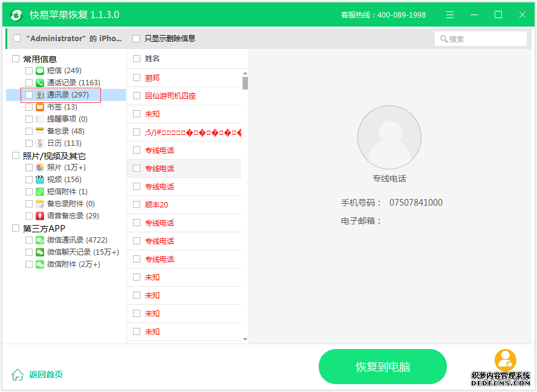537x392 pixels.
Task: Check the 姓名 select-all header checkbox
Action: (x=137, y=59)
